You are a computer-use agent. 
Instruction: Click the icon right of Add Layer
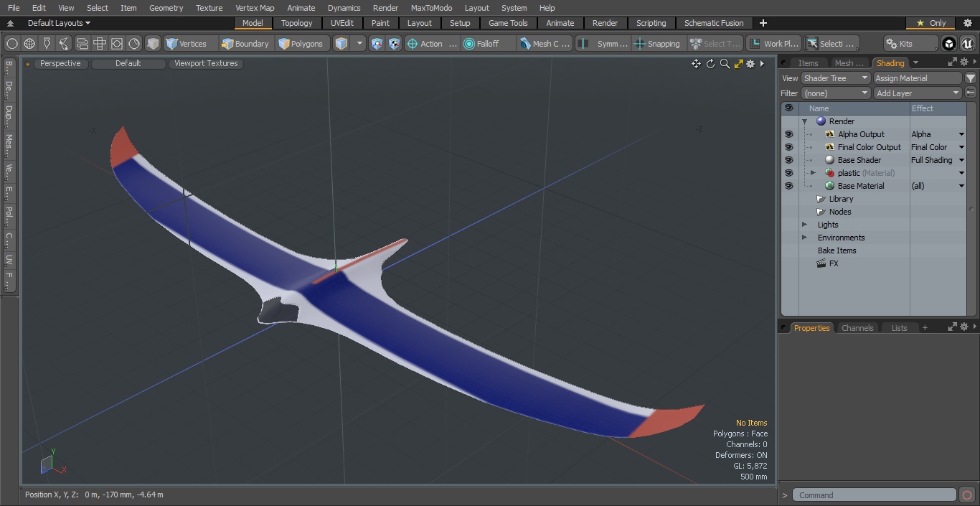971,93
